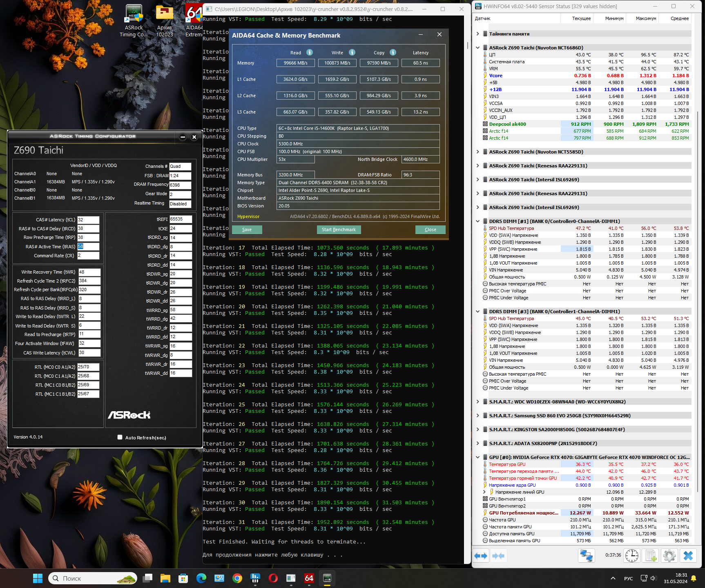Open Microsoft Edge from the taskbar
The image size is (705, 588).
pos(201,578)
